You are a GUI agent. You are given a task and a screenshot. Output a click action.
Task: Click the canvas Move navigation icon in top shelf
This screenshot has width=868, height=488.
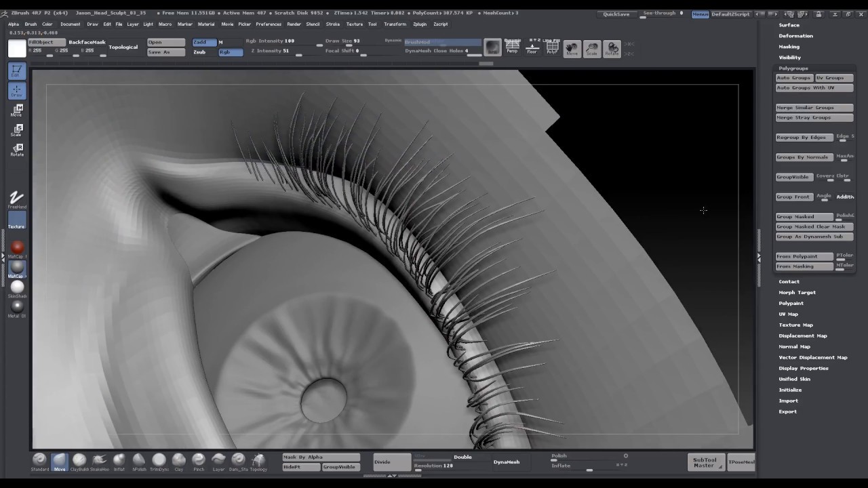[x=572, y=49]
